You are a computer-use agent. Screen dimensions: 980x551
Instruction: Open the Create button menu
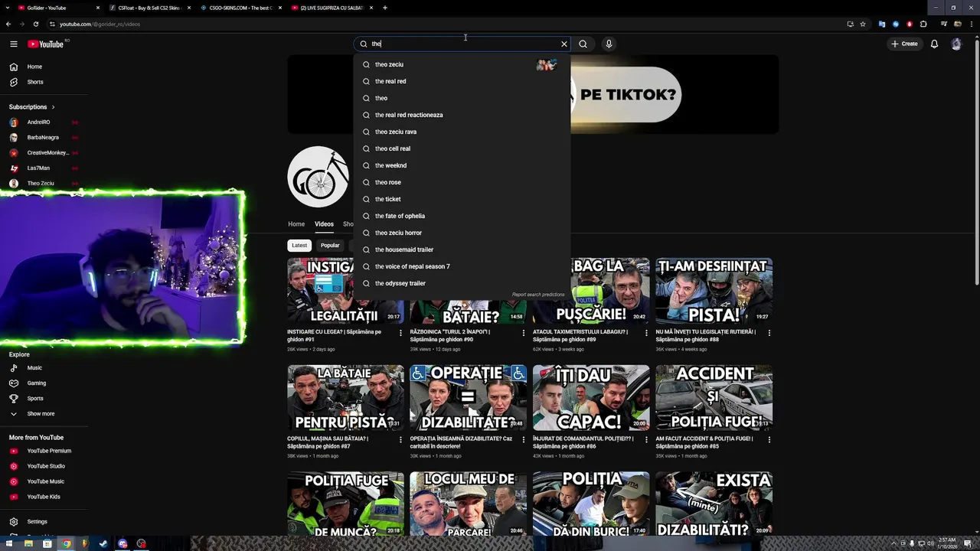[x=904, y=44]
